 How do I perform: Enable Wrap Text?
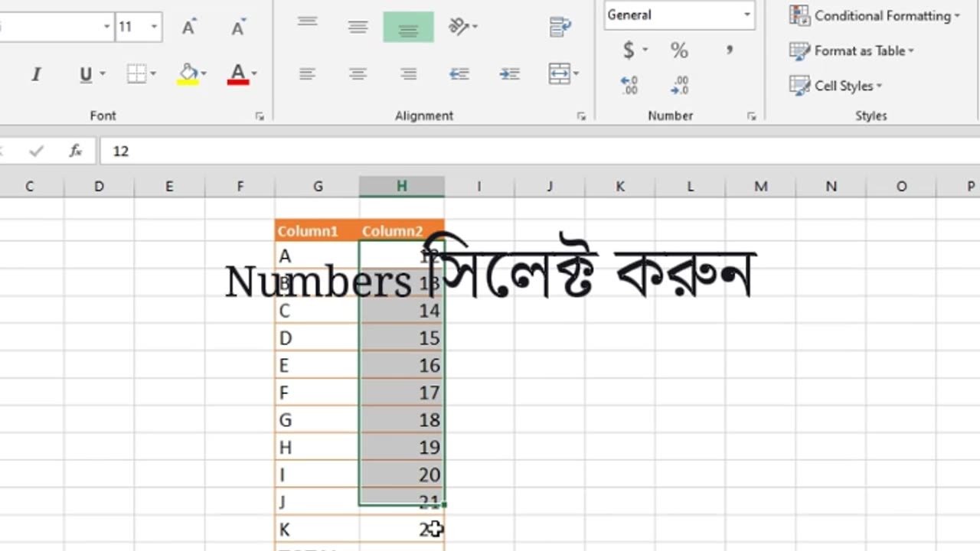pyautogui.click(x=560, y=28)
